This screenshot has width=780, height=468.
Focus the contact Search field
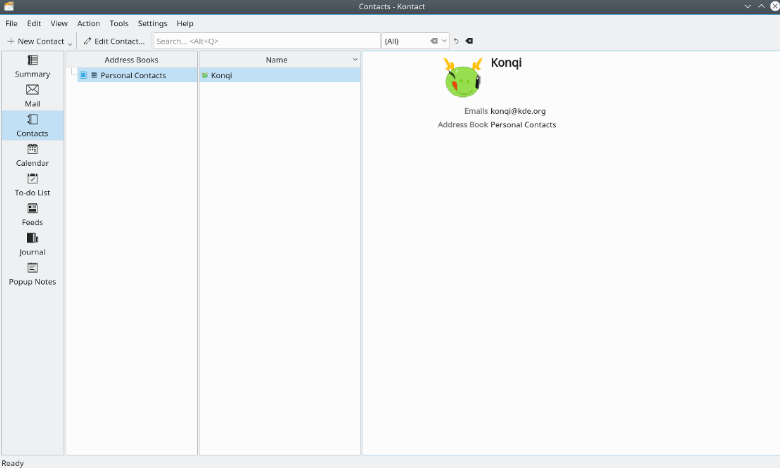click(267, 41)
